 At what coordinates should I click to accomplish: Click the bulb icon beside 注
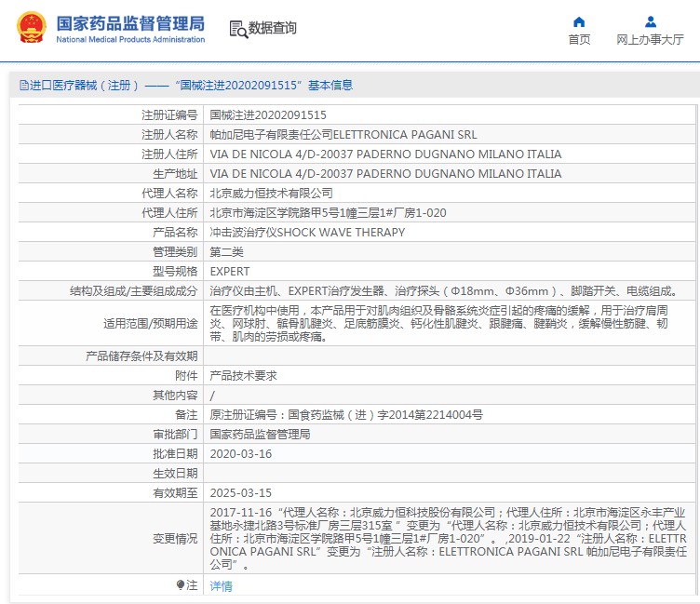[181, 584]
